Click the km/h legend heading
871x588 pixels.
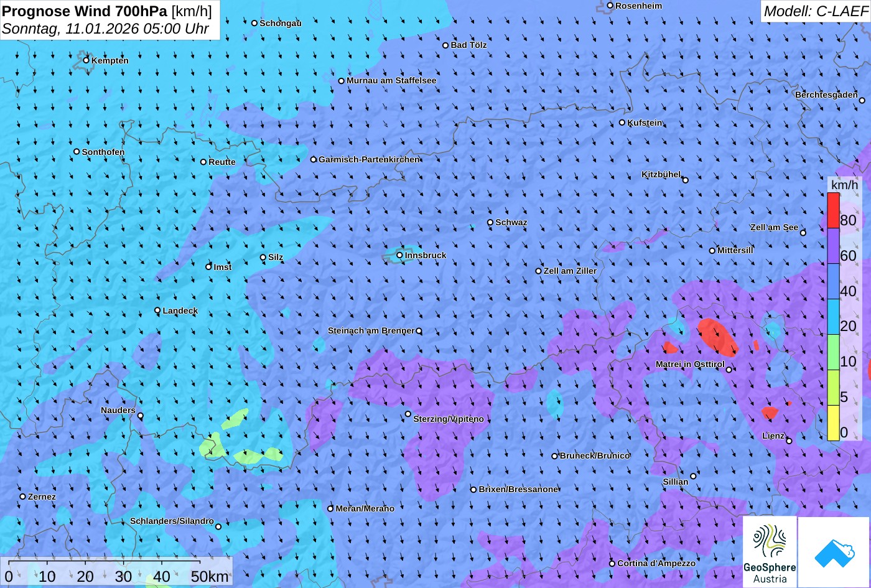pyautogui.click(x=844, y=184)
